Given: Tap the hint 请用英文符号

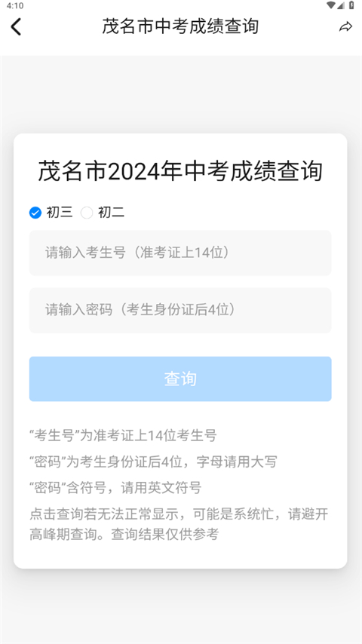Looking at the screenshot, I should pyautogui.click(x=115, y=488).
